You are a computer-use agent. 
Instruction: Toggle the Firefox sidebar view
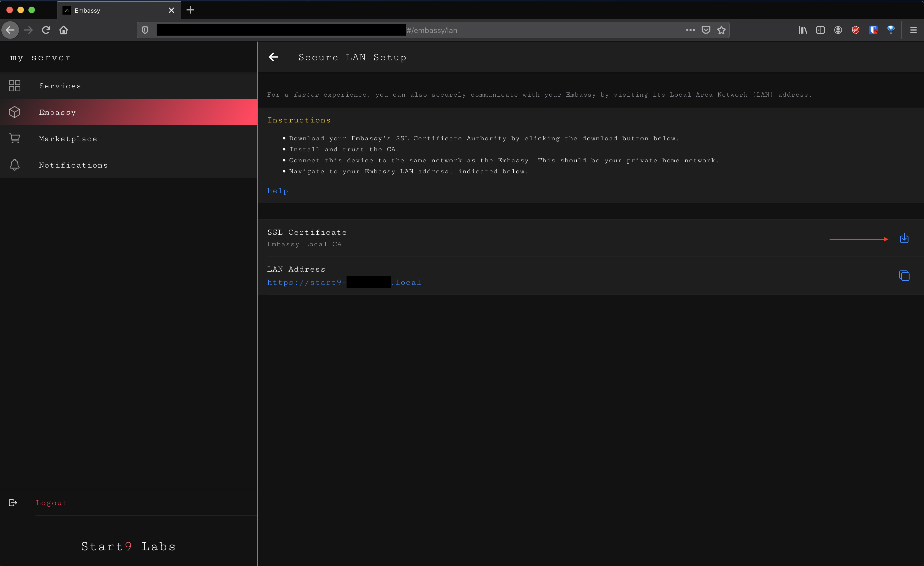click(820, 30)
